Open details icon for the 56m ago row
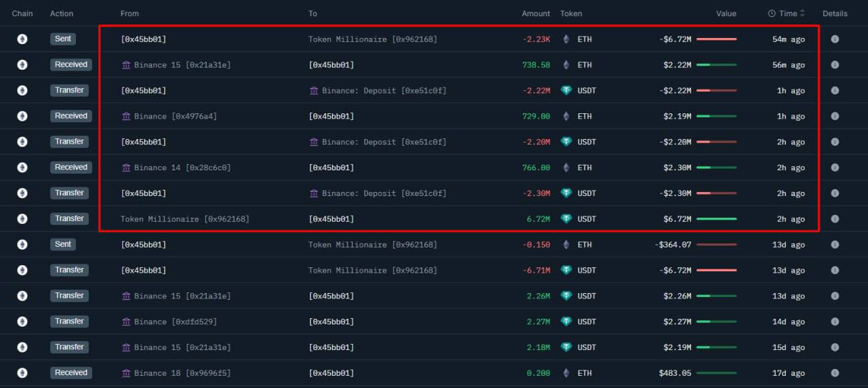Viewport: 868px width, 388px height. 835,65
